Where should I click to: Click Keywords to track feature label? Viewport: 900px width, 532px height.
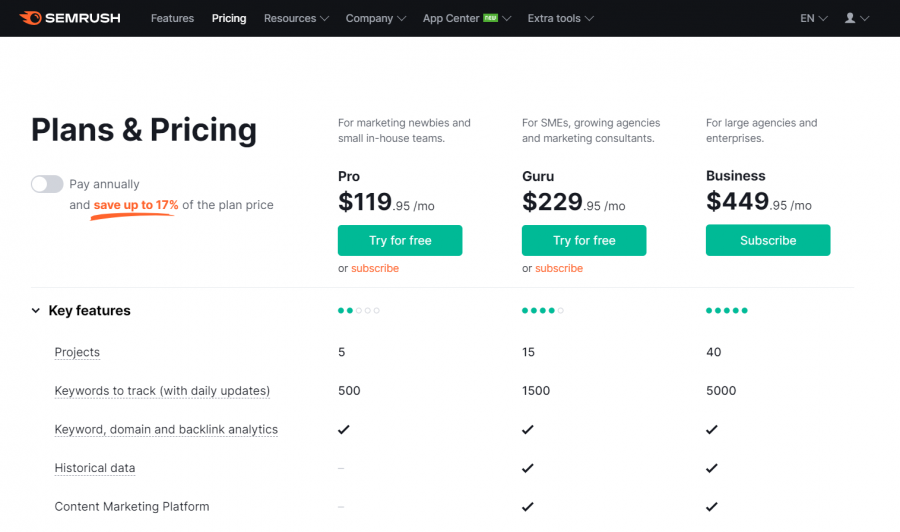coord(162,391)
